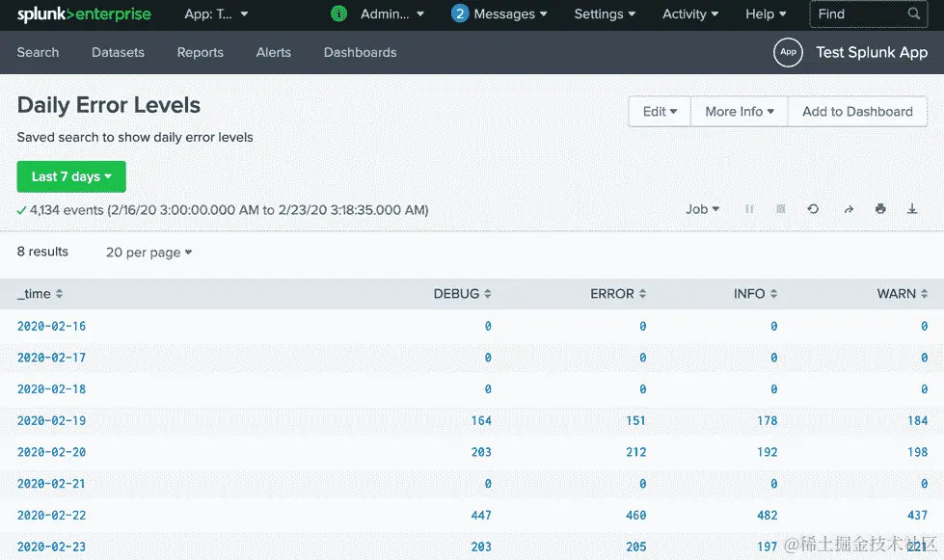Click the Add to Dashboard button
This screenshot has height=560, width=944.
click(x=857, y=111)
